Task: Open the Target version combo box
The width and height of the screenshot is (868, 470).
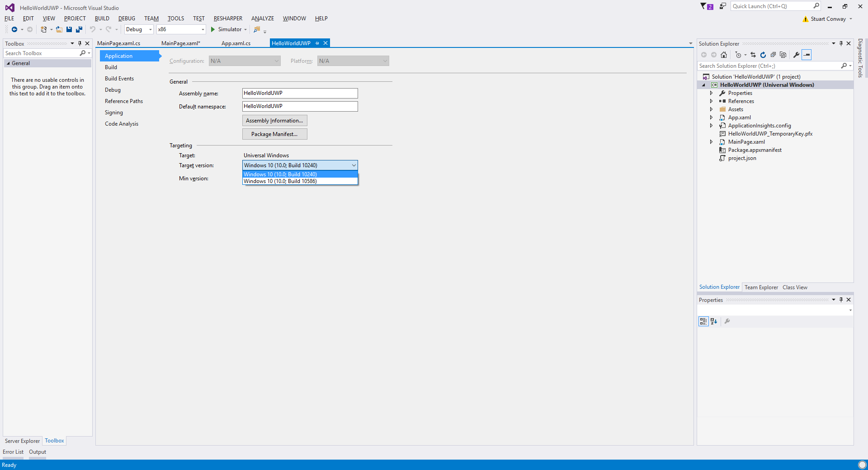Action: [x=300, y=165]
